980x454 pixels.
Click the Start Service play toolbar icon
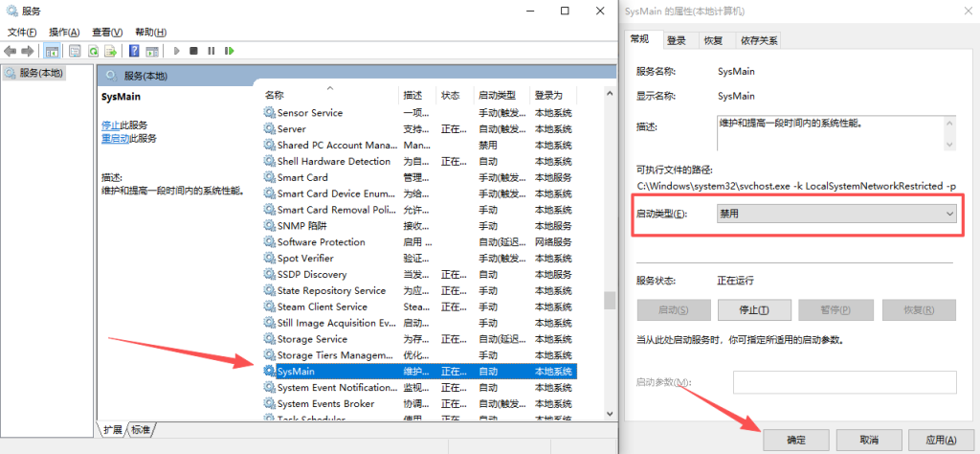coord(176,51)
